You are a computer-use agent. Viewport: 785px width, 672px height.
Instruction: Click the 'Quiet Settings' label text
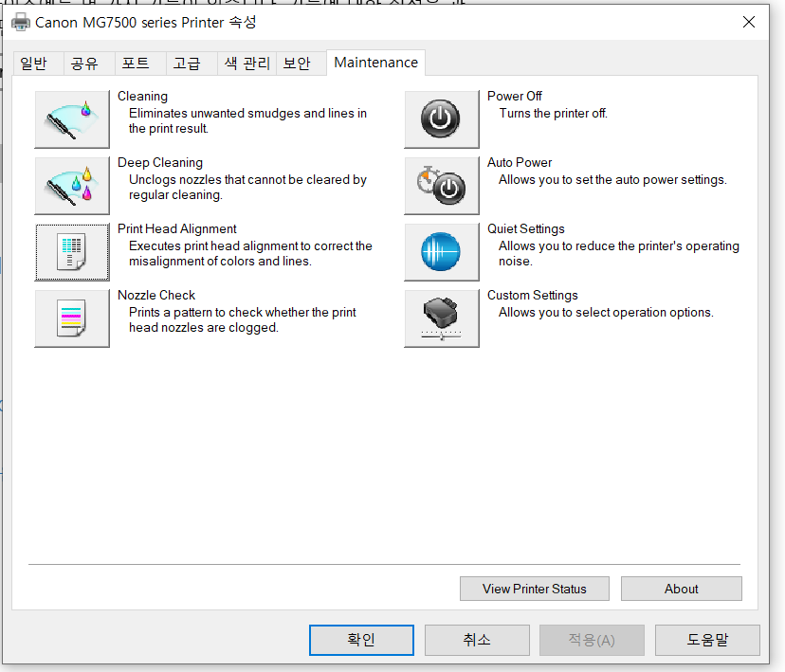(526, 228)
